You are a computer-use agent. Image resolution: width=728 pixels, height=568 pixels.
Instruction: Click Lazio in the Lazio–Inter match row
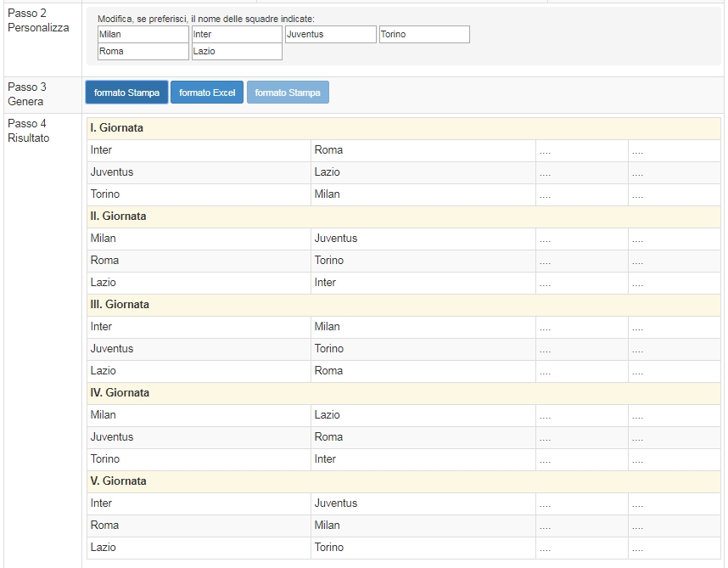(103, 283)
